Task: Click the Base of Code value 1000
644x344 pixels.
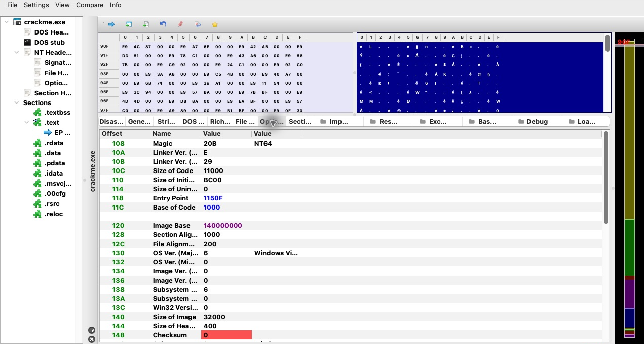Action: pos(212,208)
